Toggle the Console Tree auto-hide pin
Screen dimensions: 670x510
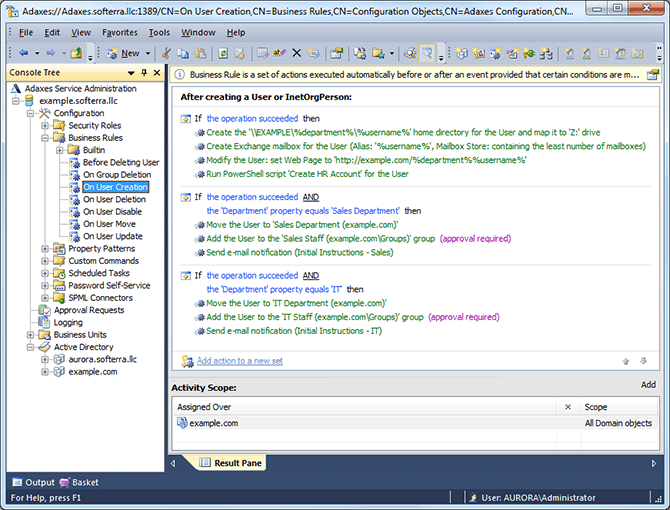[x=144, y=73]
